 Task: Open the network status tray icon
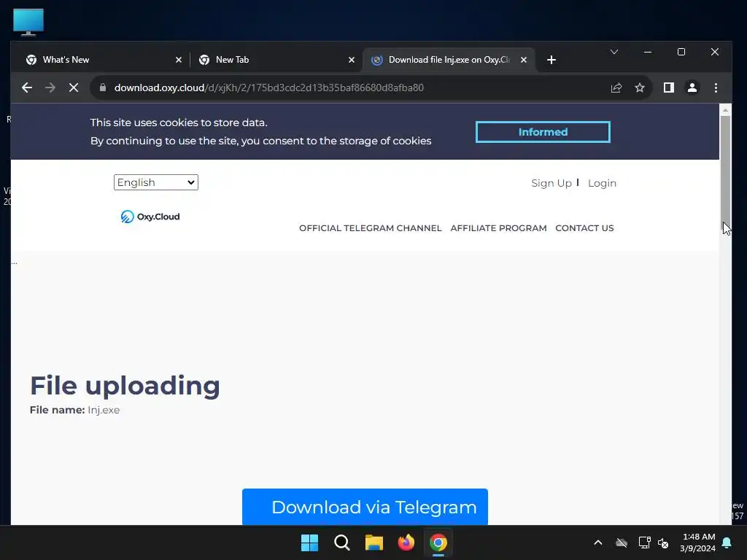[x=644, y=542]
